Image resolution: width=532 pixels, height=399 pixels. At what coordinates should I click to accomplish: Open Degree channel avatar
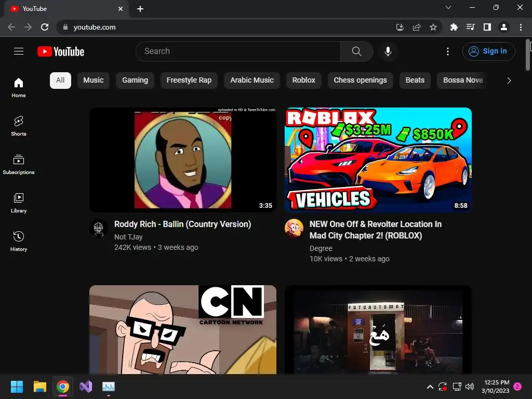click(x=294, y=228)
